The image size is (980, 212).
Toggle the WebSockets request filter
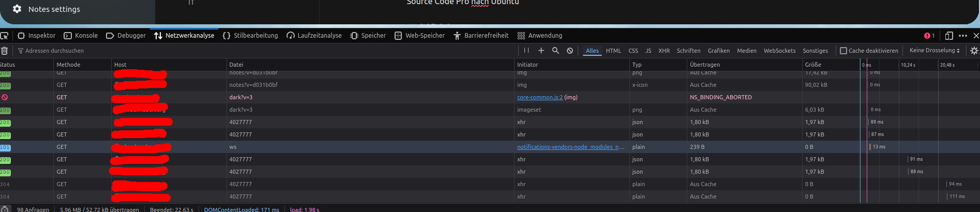pyautogui.click(x=779, y=51)
